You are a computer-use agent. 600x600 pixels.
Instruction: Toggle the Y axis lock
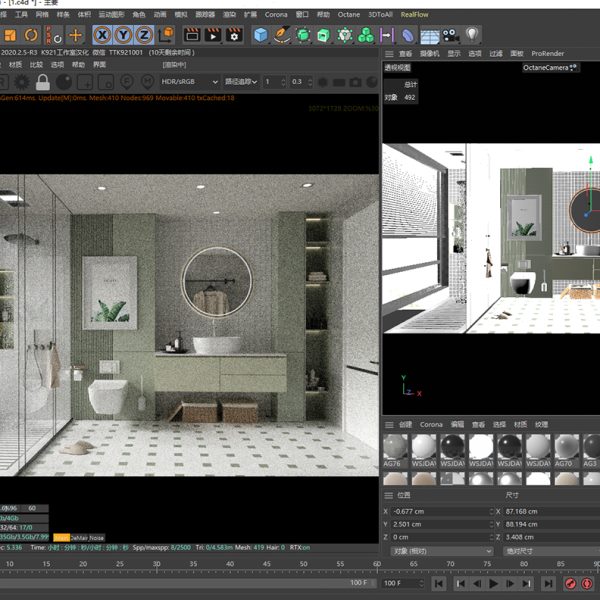click(123, 35)
